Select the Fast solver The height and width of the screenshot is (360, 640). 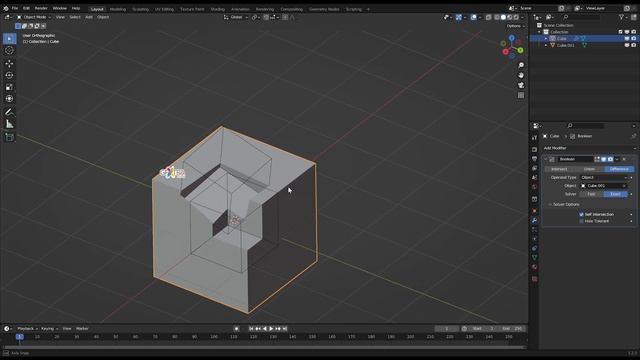tap(591, 194)
